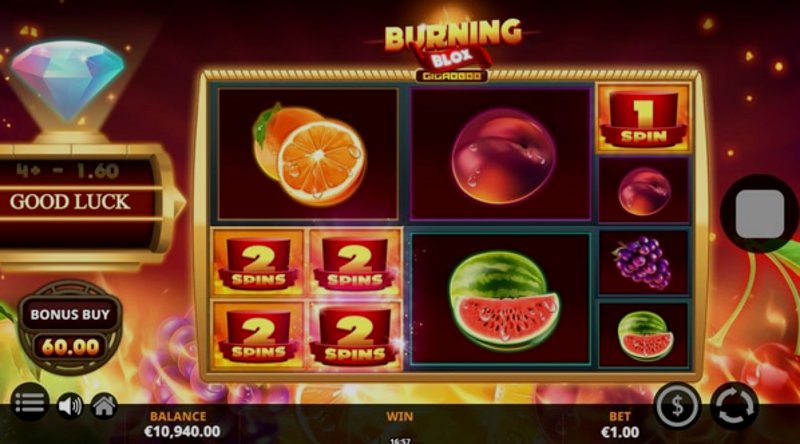Open the hamburger menu icon
The image size is (800, 444).
30,403
